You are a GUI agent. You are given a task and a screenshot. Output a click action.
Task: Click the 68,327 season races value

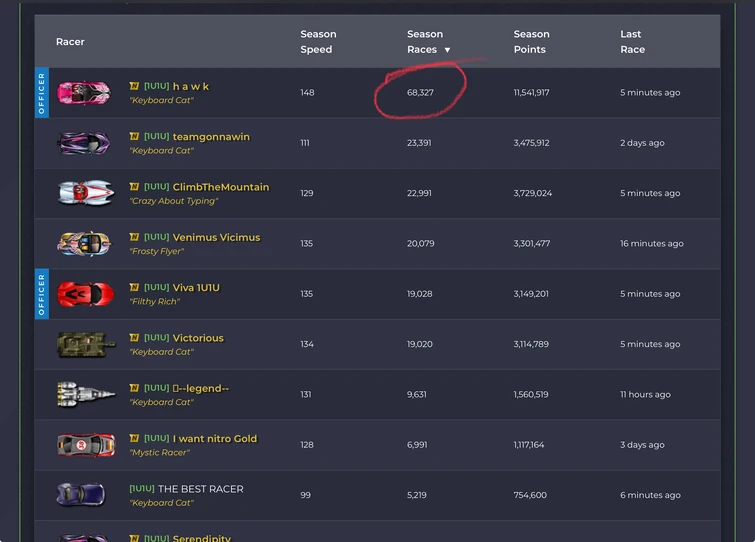[x=420, y=93]
